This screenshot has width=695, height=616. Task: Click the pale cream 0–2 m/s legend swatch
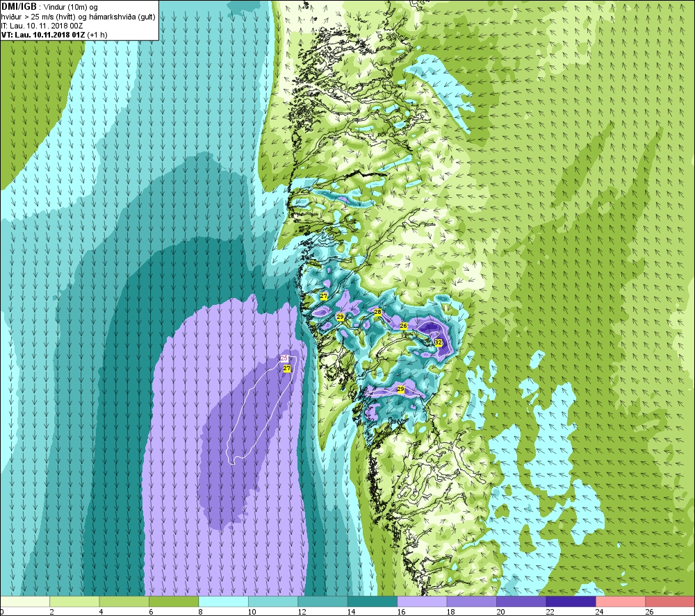(x=25, y=601)
